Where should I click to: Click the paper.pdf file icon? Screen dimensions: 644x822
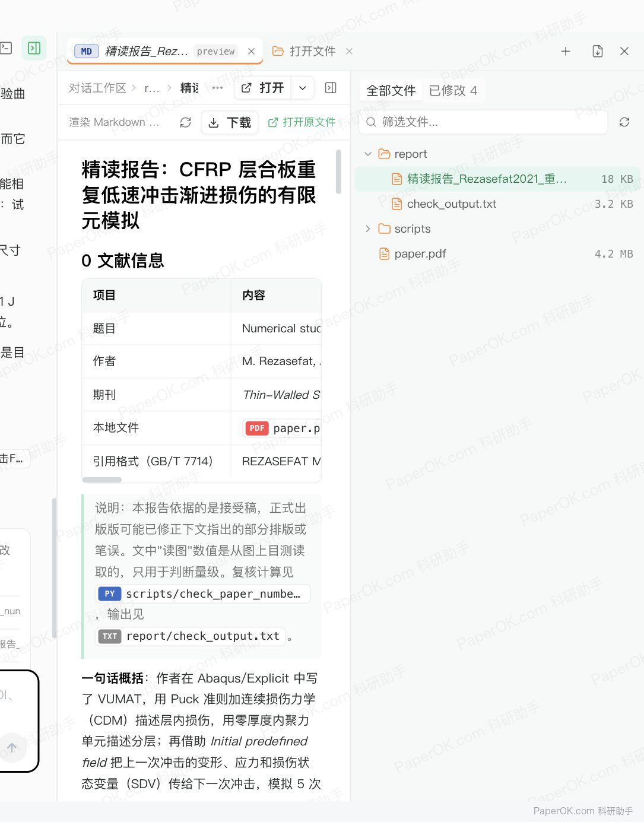coord(385,253)
